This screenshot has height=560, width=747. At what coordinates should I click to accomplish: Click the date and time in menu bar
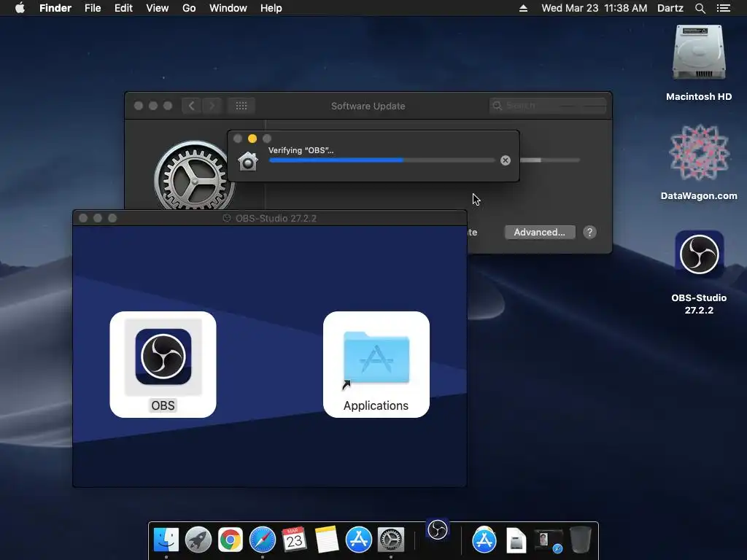pos(594,8)
